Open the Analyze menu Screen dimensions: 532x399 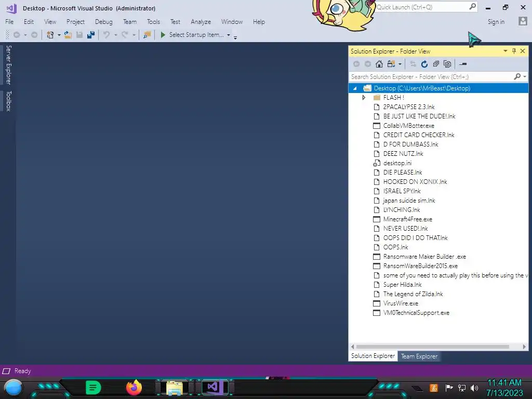201,22
